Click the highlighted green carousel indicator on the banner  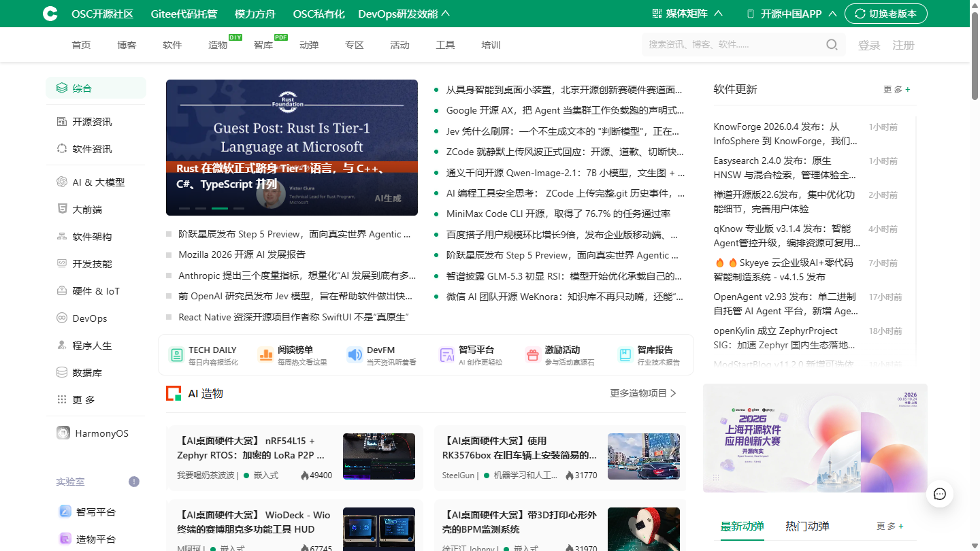pos(220,208)
